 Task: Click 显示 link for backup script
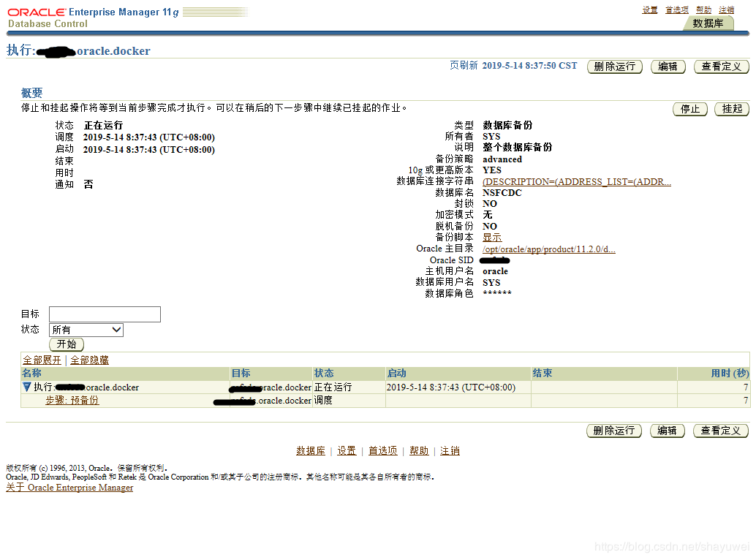click(492, 237)
